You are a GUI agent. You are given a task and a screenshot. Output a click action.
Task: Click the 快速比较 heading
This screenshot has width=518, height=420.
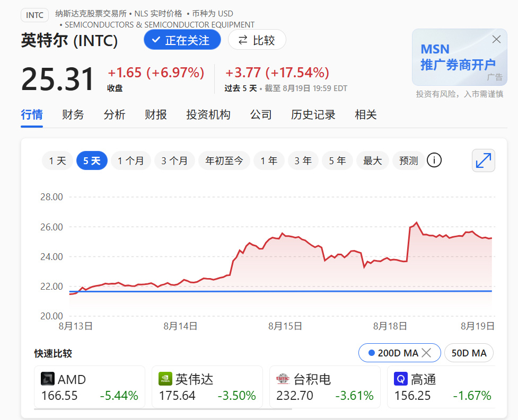[53, 353]
